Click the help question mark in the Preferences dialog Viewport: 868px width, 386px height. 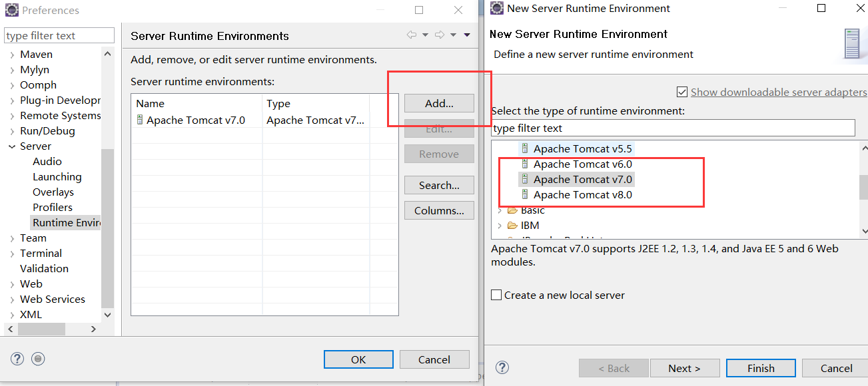(x=17, y=359)
